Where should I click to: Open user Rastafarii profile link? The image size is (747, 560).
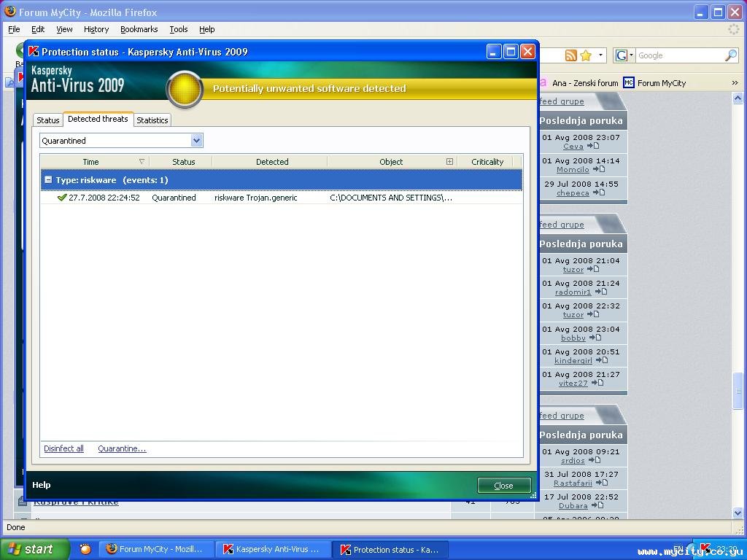pos(573,483)
